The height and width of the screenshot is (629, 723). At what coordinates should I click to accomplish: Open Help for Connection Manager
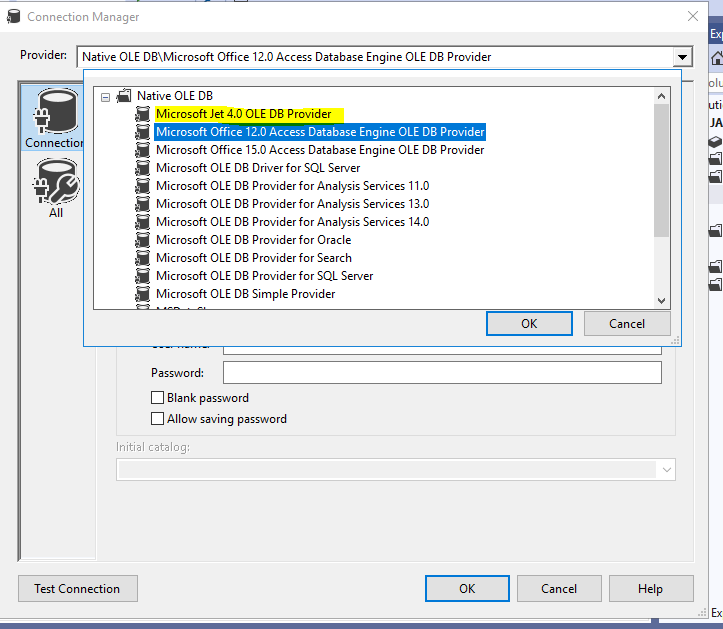651,588
